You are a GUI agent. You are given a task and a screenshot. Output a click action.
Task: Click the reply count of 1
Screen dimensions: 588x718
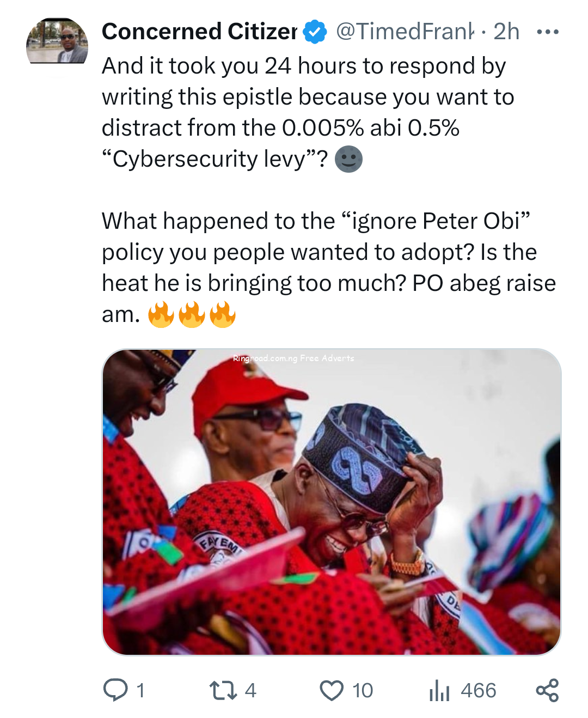click(140, 690)
